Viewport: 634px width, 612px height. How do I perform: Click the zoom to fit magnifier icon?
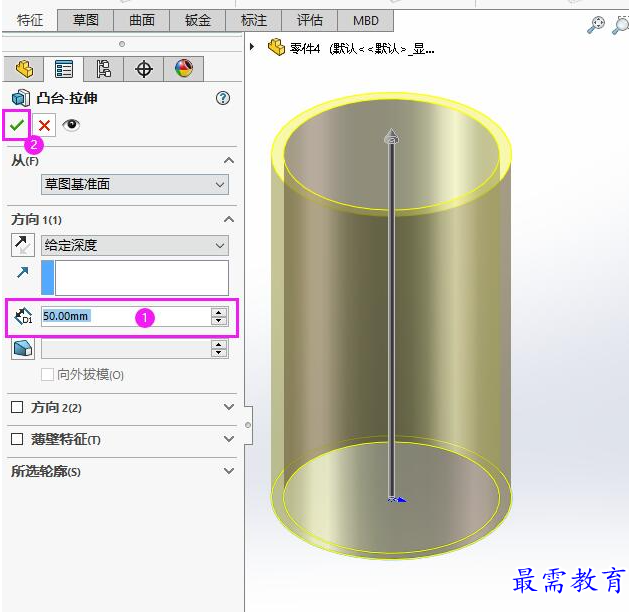tap(596, 25)
